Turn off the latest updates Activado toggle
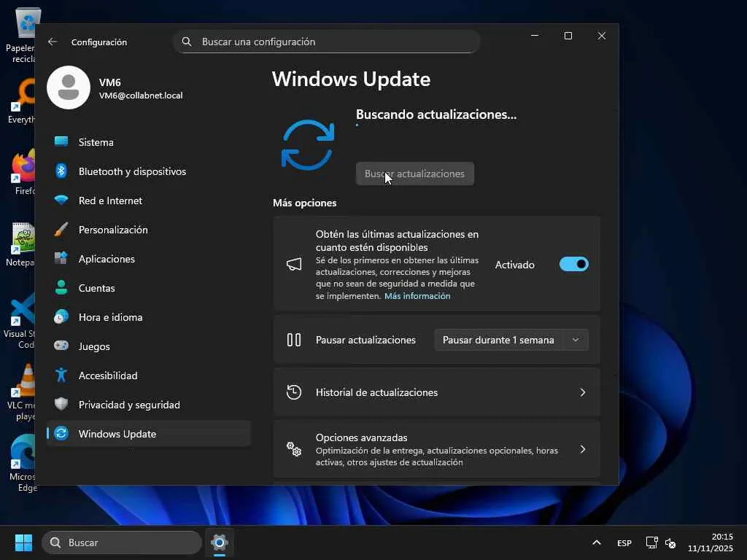 click(573, 264)
